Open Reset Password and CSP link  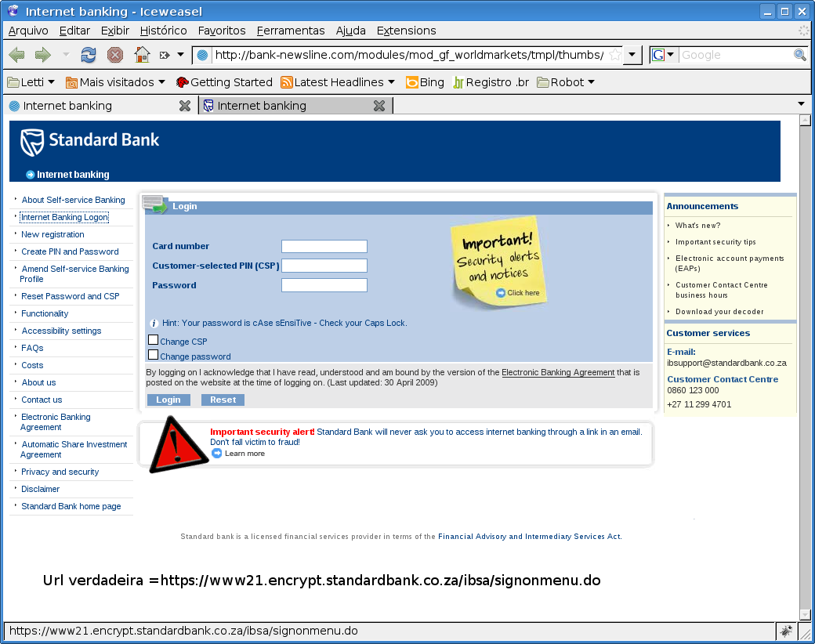[71, 296]
